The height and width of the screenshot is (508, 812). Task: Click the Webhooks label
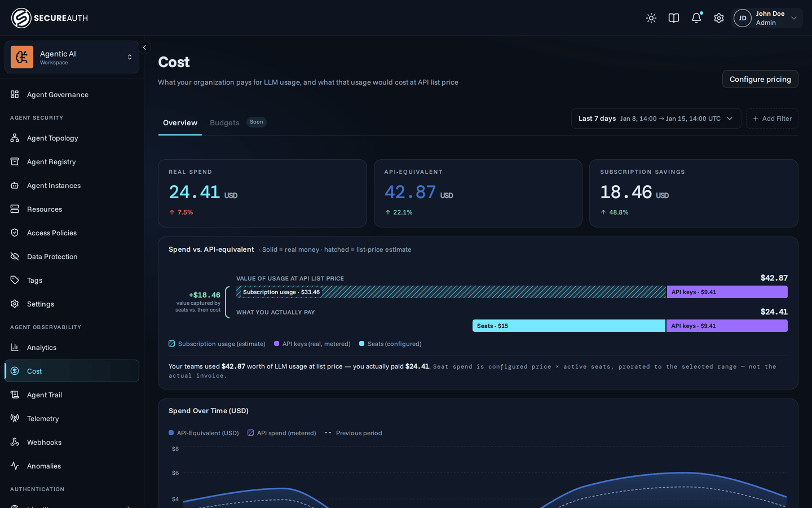pos(45,442)
